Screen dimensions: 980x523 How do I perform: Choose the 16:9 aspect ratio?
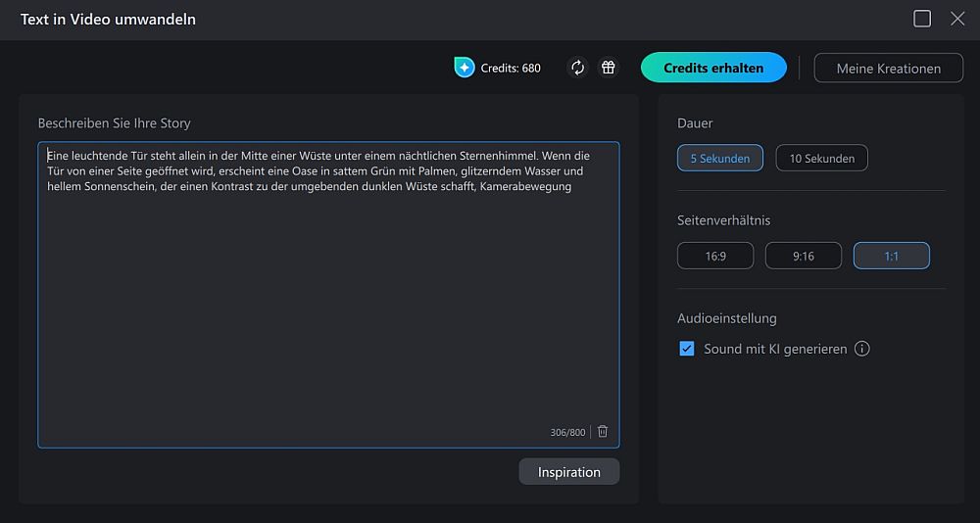[x=715, y=256]
